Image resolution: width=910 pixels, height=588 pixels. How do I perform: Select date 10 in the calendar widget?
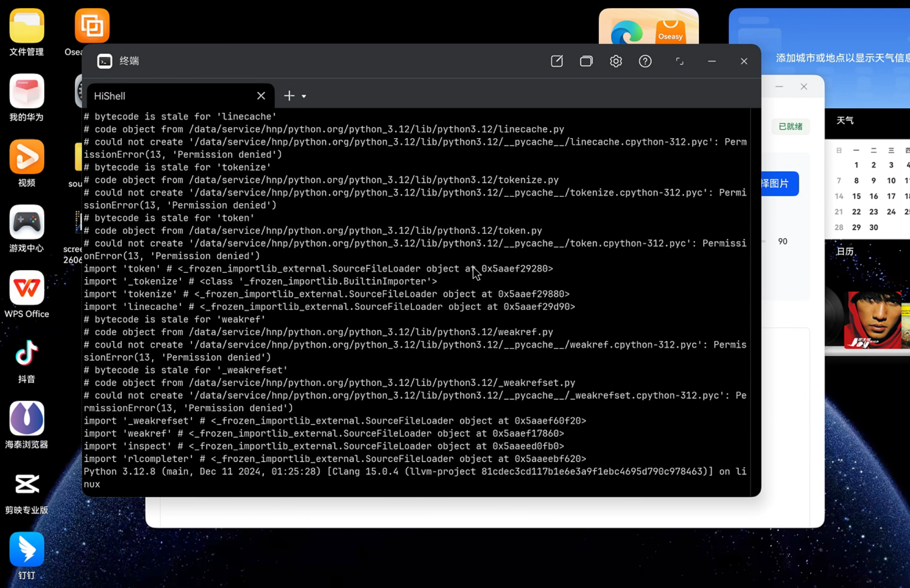click(x=891, y=181)
